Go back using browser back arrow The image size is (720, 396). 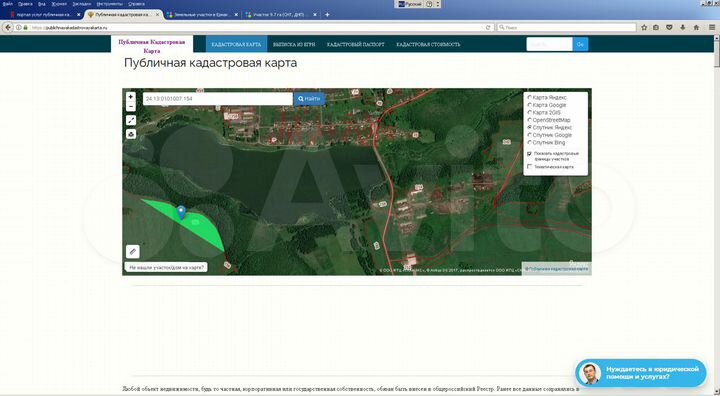[x=8, y=28]
